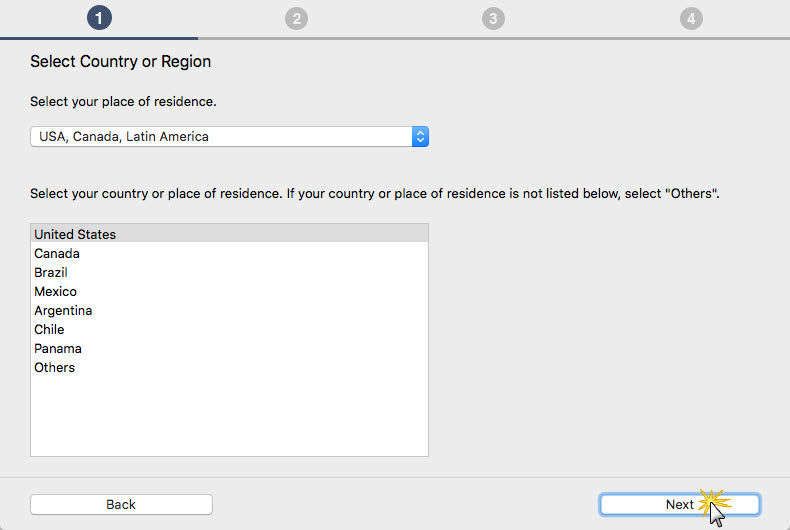Click step 3 indicator circle
The image size is (790, 530).
pyautogui.click(x=492, y=18)
